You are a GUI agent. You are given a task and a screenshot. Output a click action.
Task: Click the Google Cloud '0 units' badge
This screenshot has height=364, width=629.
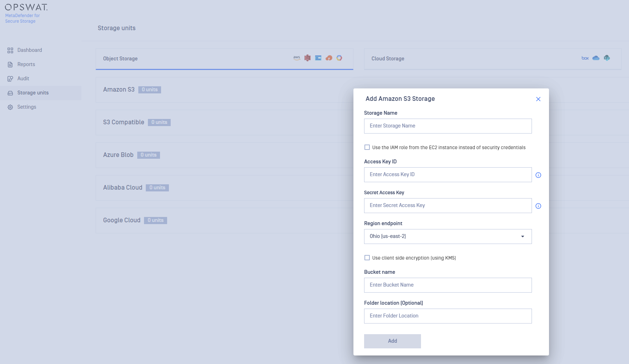pyautogui.click(x=156, y=221)
